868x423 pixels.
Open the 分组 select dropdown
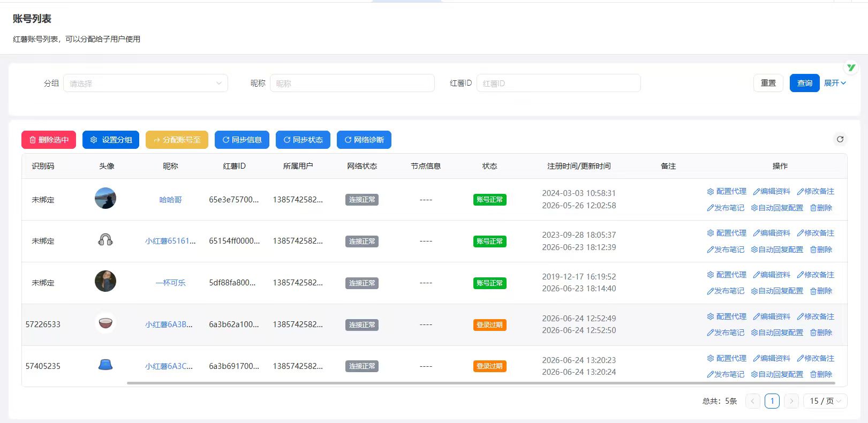tap(146, 83)
